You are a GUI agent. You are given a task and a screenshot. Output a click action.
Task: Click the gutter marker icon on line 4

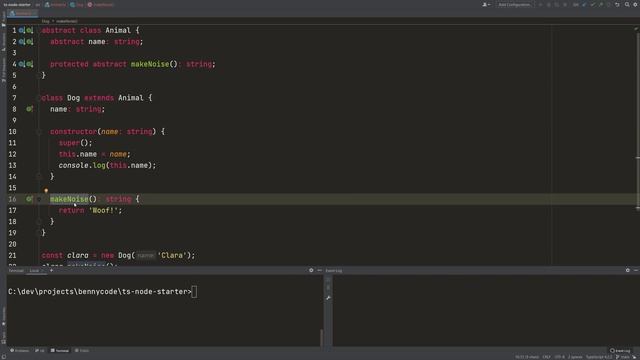point(22,64)
